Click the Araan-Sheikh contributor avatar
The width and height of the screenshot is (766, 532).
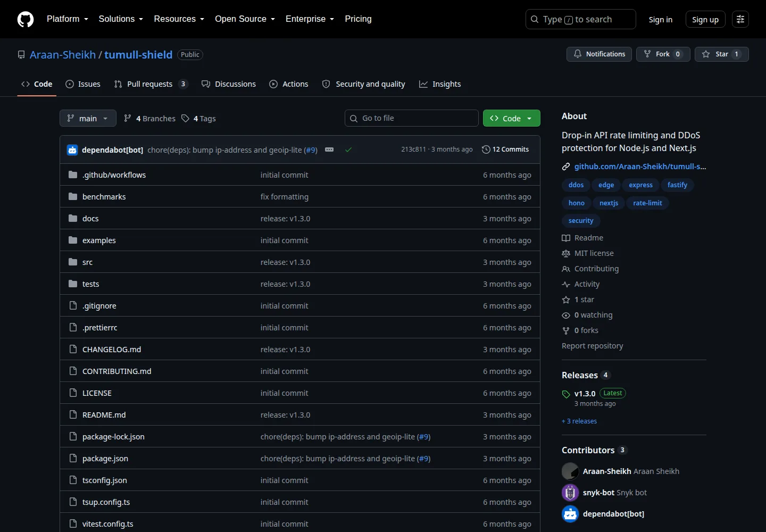click(570, 471)
